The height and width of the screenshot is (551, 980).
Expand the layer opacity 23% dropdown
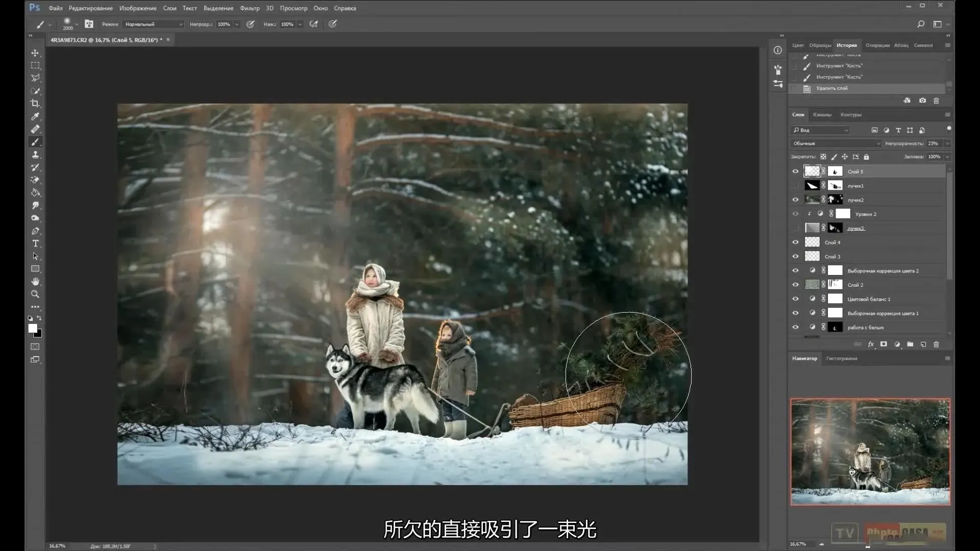coord(947,143)
